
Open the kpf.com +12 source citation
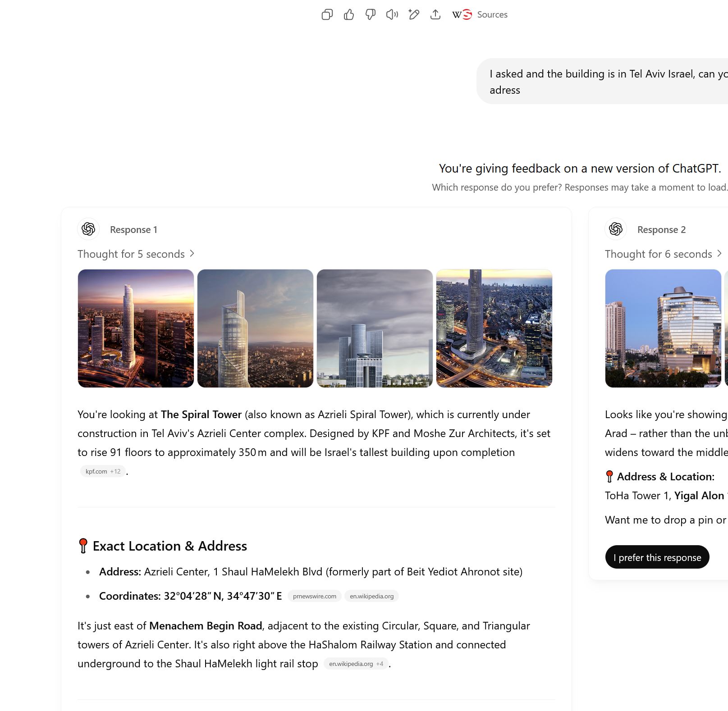(103, 471)
